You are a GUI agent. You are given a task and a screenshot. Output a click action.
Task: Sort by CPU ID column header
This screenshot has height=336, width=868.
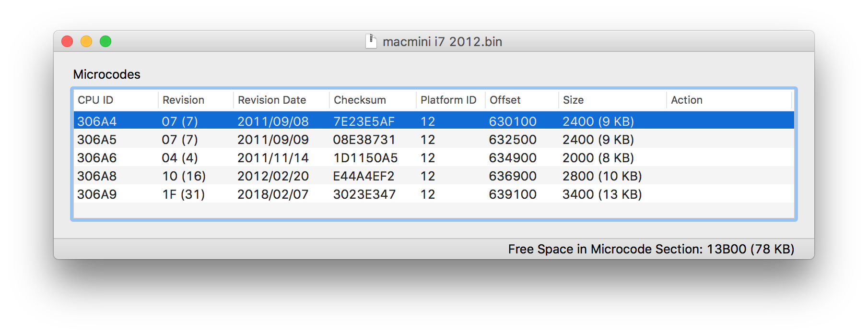point(116,100)
